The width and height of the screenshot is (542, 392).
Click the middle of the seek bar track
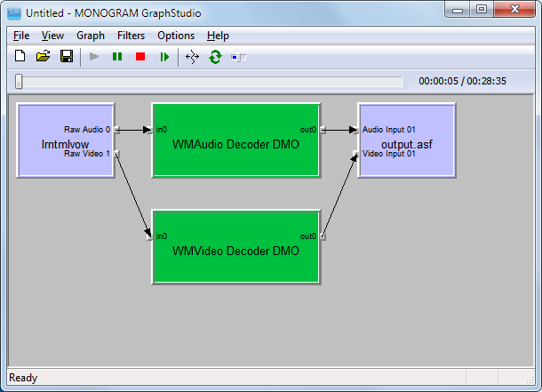tap(209, 82)
